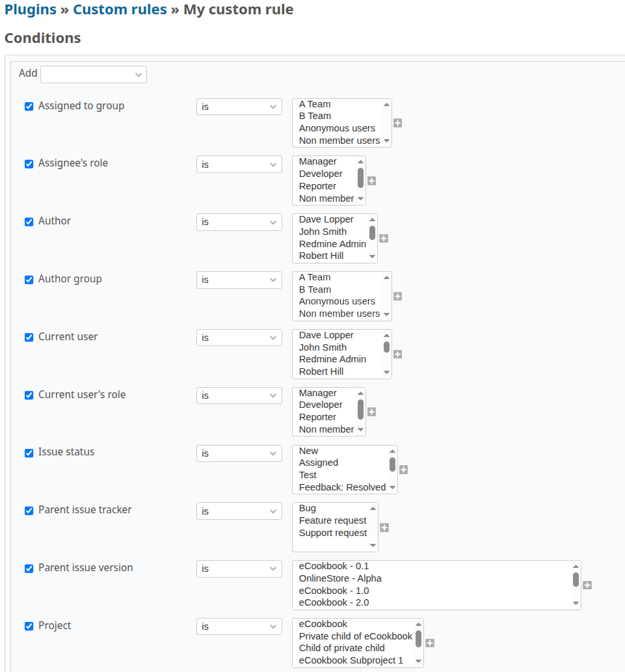
Task: Click the plus icon beside the Author list
Action: [x=383, y=239]
